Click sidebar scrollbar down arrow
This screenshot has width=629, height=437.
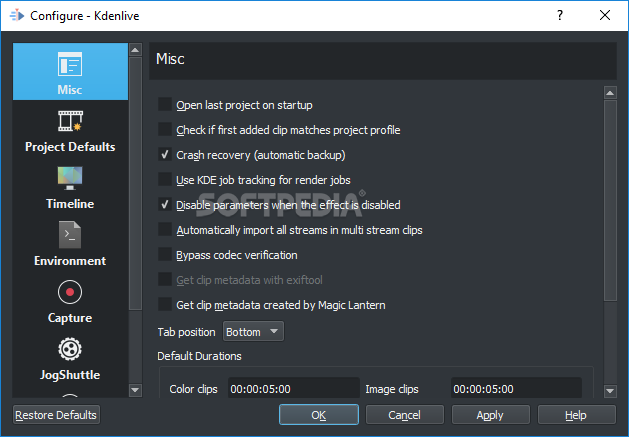pos(135,390)
